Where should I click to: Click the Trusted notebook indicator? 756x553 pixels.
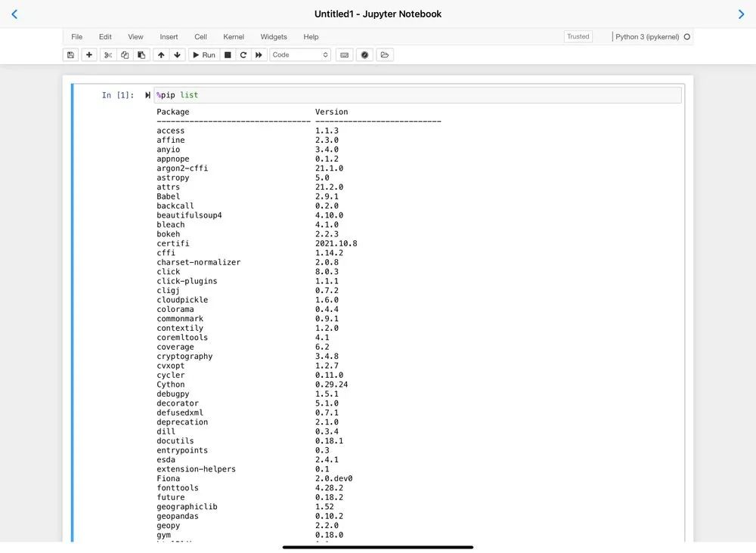coord(578,36)
